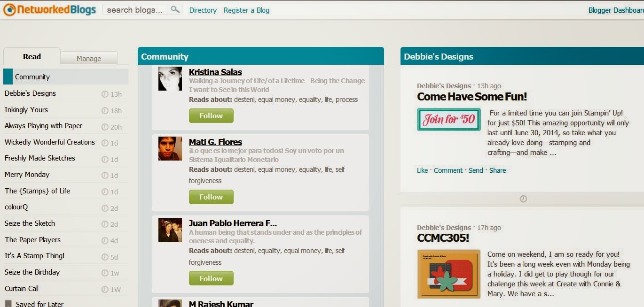Open Inkingly Yours blog in sidebar
644x307 pixels.
[26, 109]
